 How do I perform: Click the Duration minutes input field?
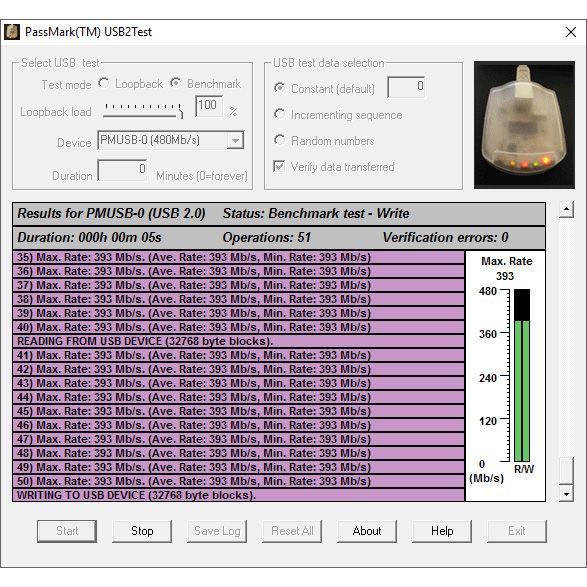tap(122, 170)
